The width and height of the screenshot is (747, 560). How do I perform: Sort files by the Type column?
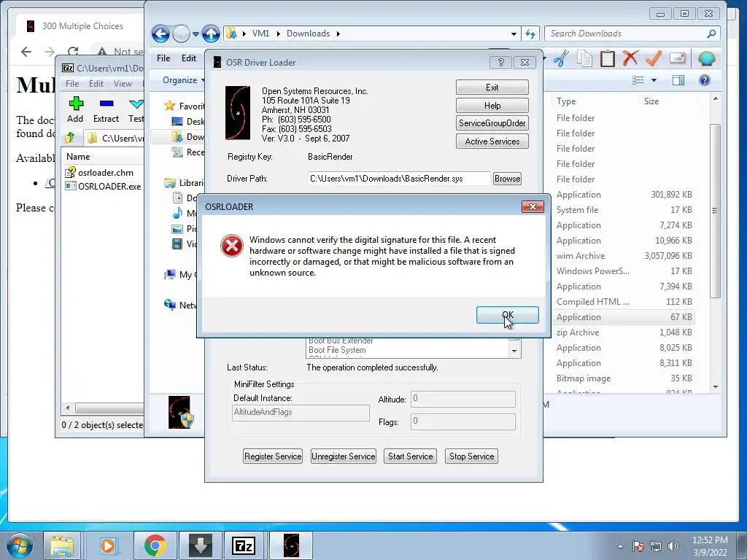595,101
